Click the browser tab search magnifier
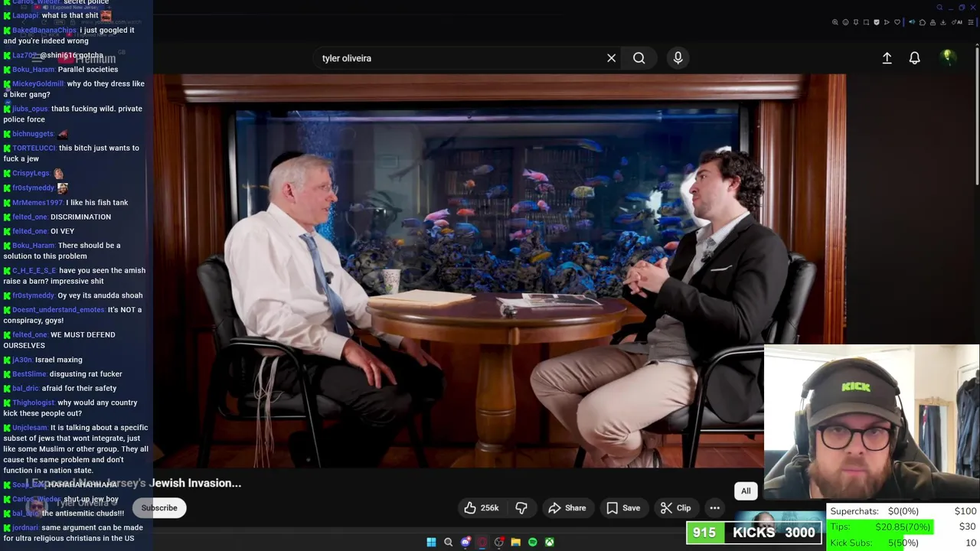980x551 pixels. tap(939, 8)
